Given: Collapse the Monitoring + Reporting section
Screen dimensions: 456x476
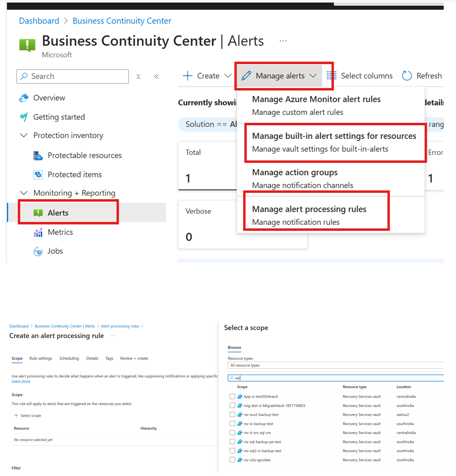Looking at the screenshot, I should [x=24, y=193].
